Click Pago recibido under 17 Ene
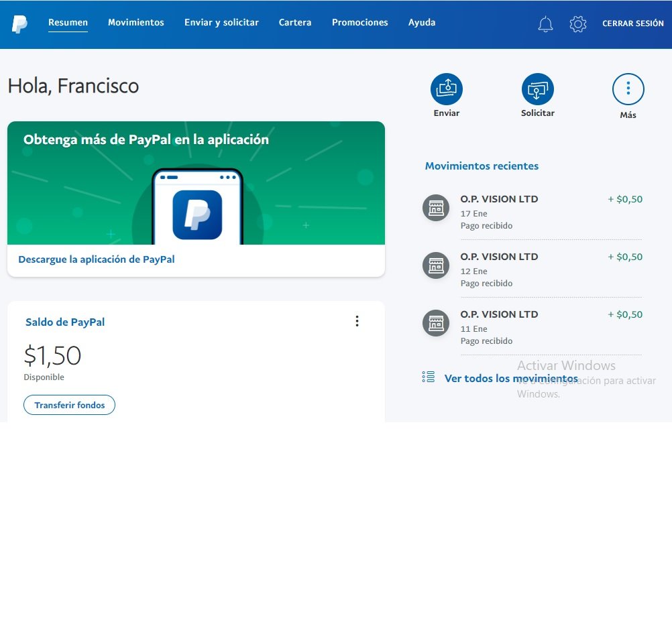Viewport: 672px width, 618px height. coord(486,226)
